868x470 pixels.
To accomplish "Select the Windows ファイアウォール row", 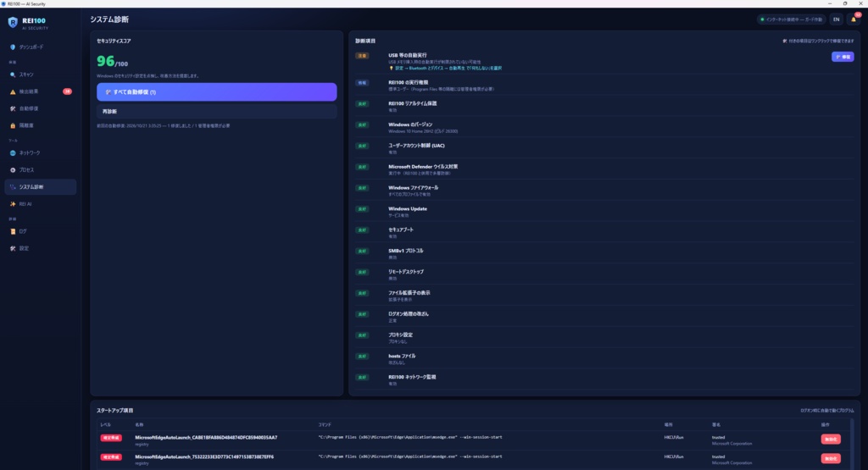I will click(604, 190).
